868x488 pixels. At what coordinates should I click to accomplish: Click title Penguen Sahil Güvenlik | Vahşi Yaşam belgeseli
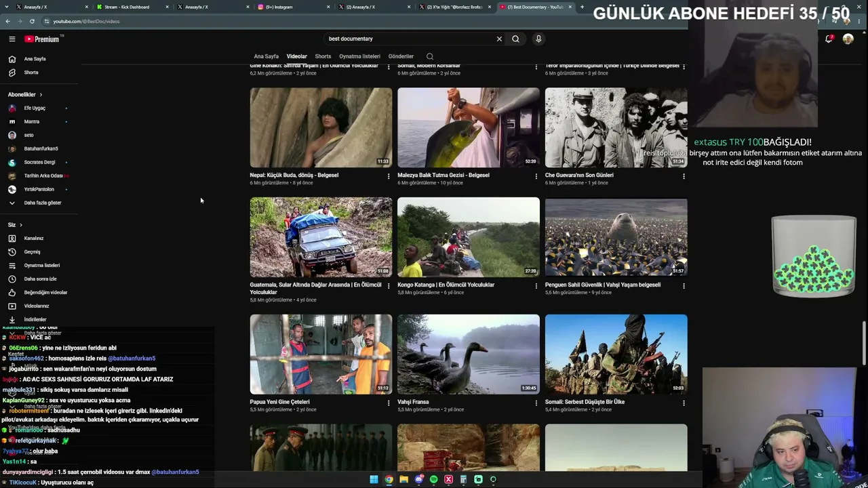(x=602, y=285)
